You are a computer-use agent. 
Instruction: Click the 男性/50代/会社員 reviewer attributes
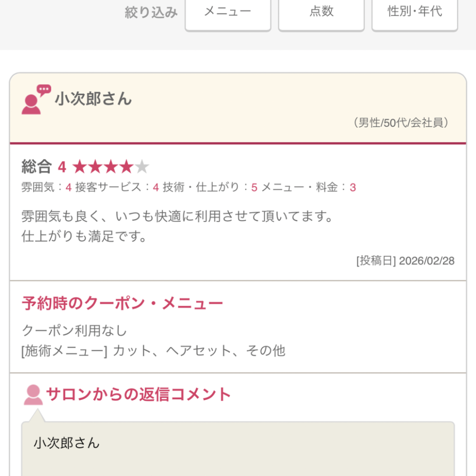click(x=403, y=123)
